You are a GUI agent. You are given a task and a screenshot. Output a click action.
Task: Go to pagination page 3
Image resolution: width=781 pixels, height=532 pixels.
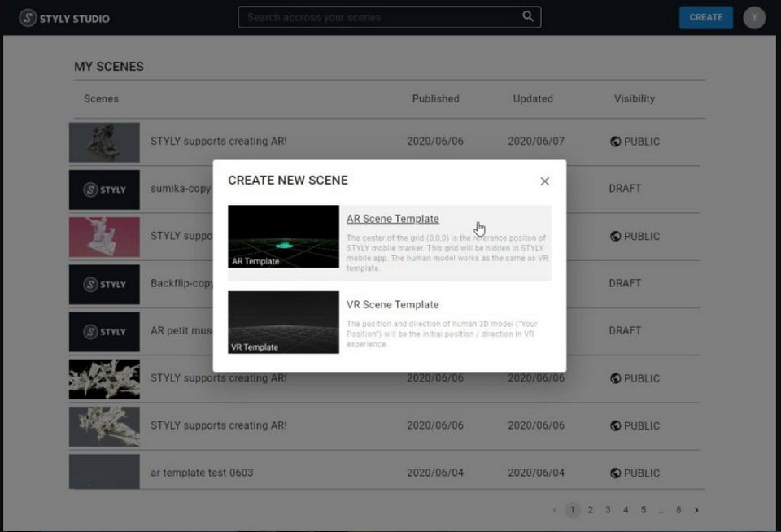click(x=608, y=509)
